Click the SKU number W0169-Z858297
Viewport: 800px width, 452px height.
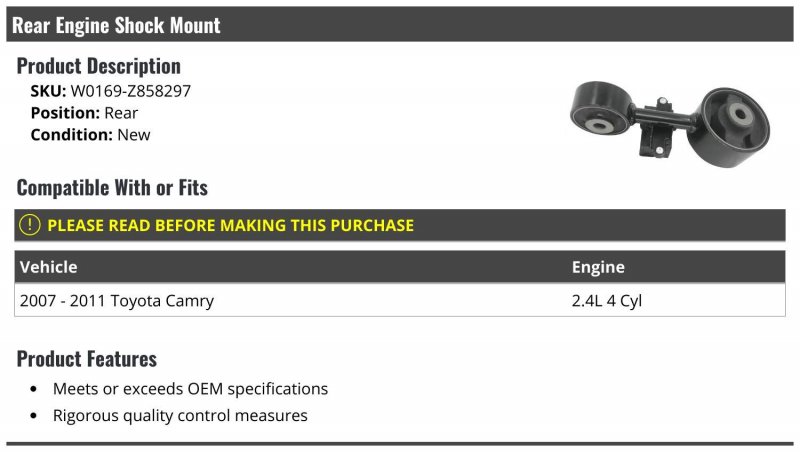131,91
